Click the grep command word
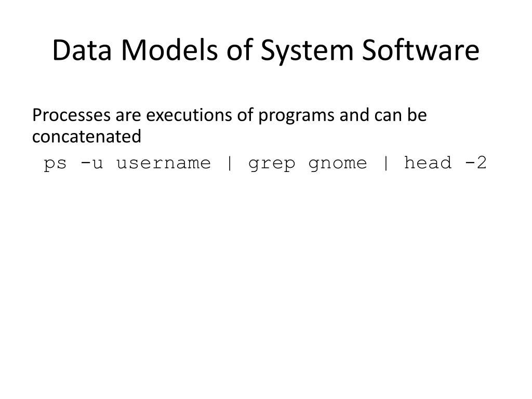This screenshot has width=532, height=399. [272, 164]
